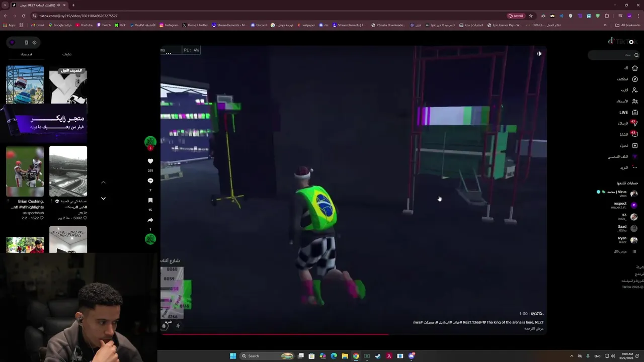Open a new Chrome tab
This screenshot has width=644, height=362.
[73, 5]
